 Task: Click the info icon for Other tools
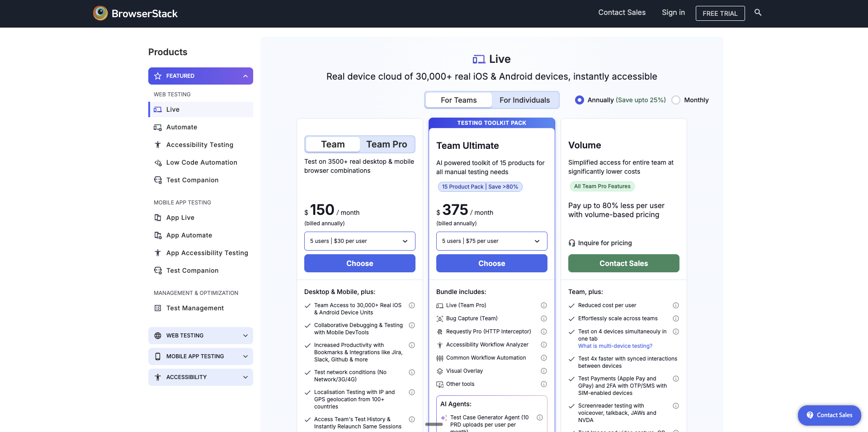pos(544,384)
